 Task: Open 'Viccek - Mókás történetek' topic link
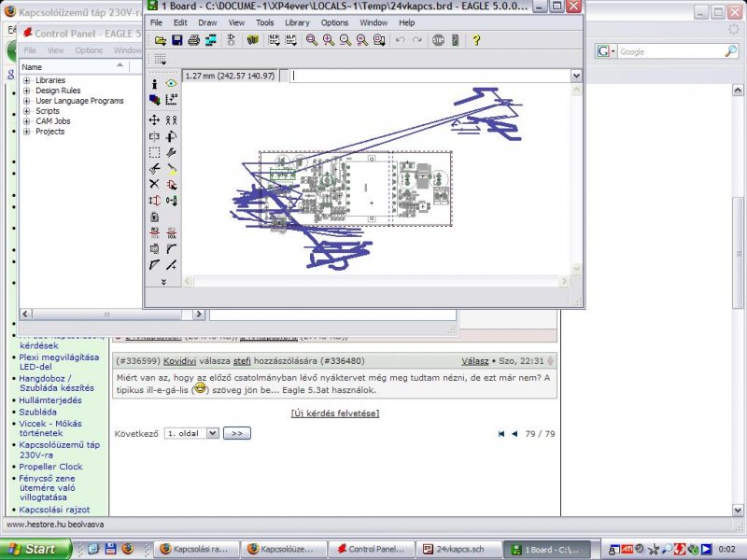pos(50,428)
